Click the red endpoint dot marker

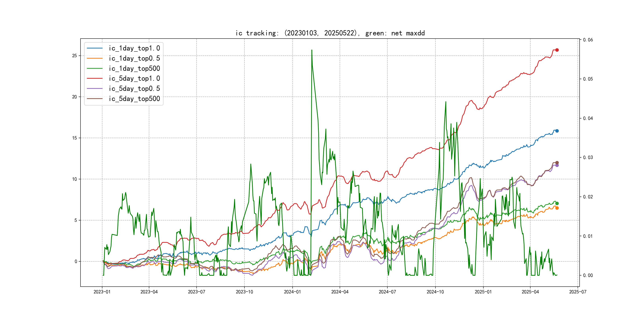pyautogui.click(x=557, y=50)
